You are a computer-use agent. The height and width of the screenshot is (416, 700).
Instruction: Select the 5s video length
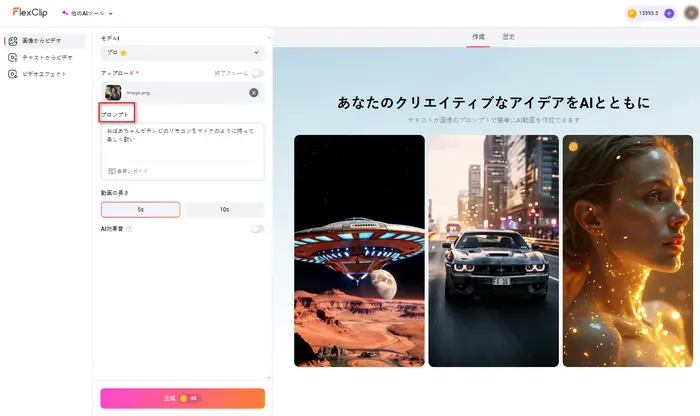(141, 209)
